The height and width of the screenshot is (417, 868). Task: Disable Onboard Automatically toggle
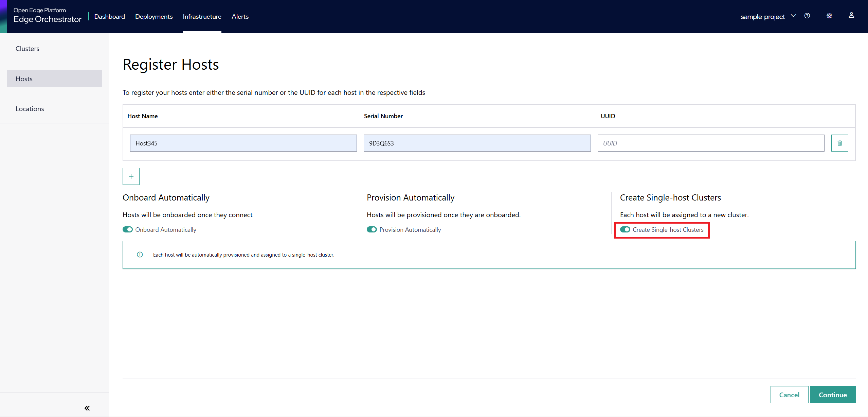point(128,229)
